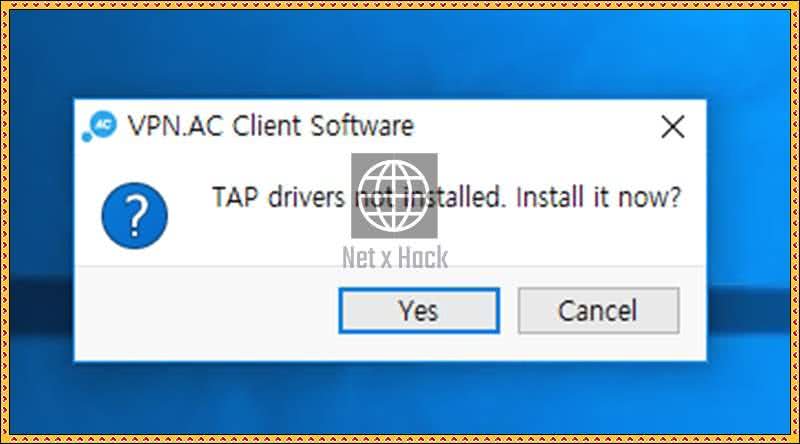Screen dimensions: 800x444
Task: Click dark desktop band right of dialog
Action: 748,309
